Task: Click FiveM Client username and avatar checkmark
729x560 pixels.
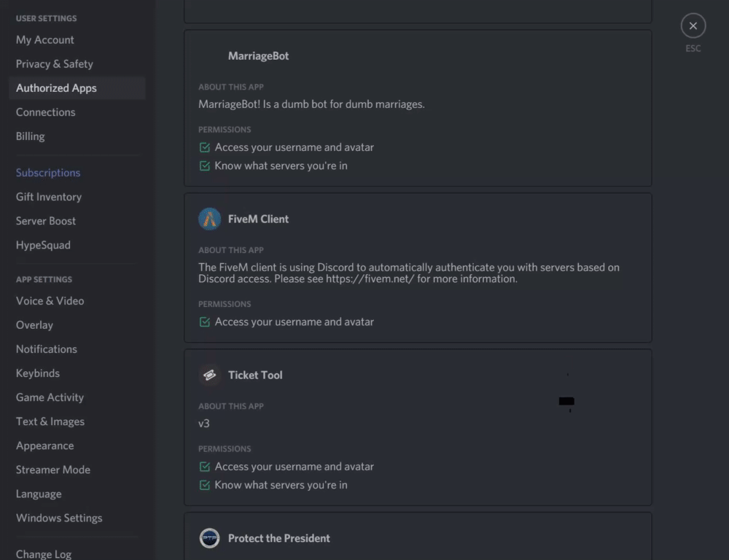Action: click(x=205, y=322)
